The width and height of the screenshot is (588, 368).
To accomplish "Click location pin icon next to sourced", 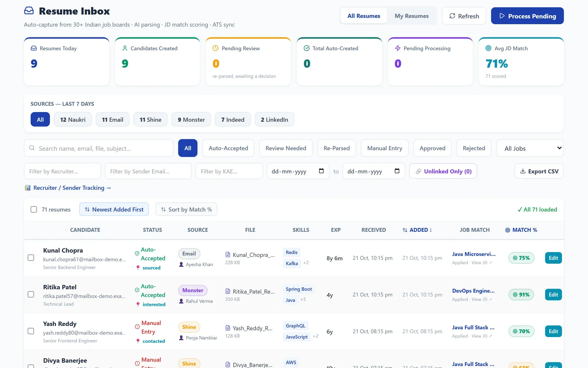I will (138, 268).
